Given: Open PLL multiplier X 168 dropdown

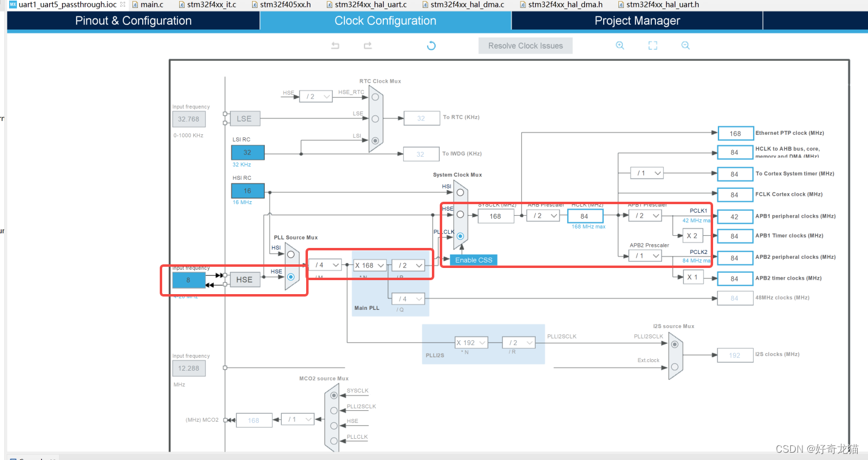Looking at the screenshot, I should click(369, 265).
